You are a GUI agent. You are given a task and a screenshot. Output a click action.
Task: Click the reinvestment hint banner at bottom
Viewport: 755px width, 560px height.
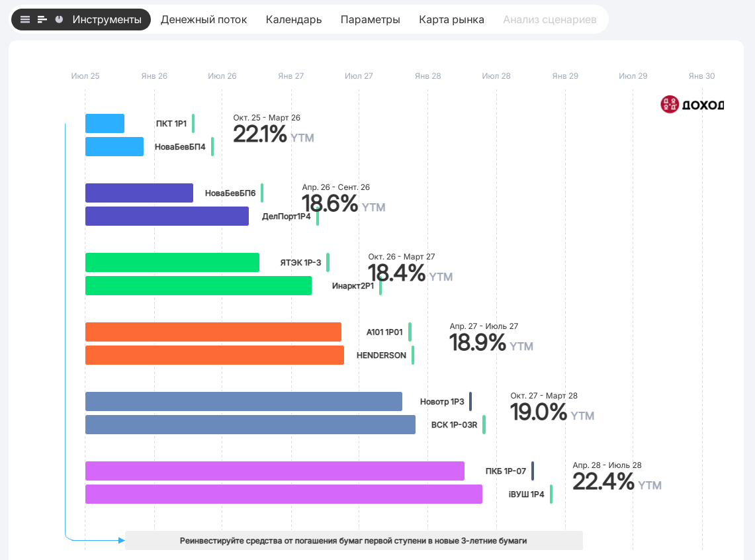(353, 541)
